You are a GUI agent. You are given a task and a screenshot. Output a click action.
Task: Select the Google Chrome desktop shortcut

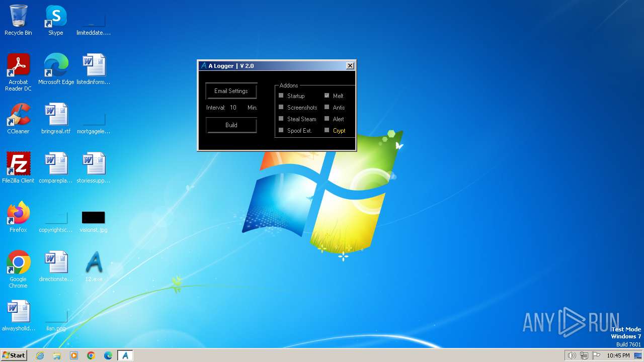coord(18,269)
